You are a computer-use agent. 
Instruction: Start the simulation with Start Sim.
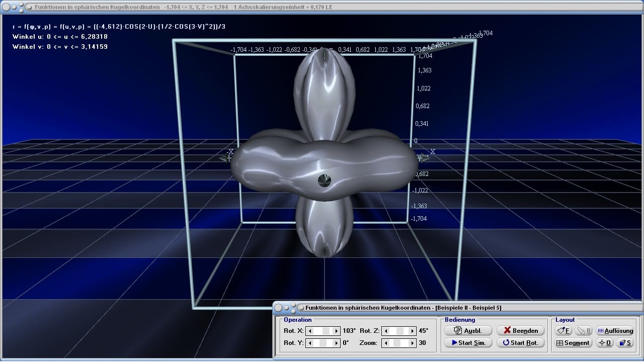(x=468, y=342)
